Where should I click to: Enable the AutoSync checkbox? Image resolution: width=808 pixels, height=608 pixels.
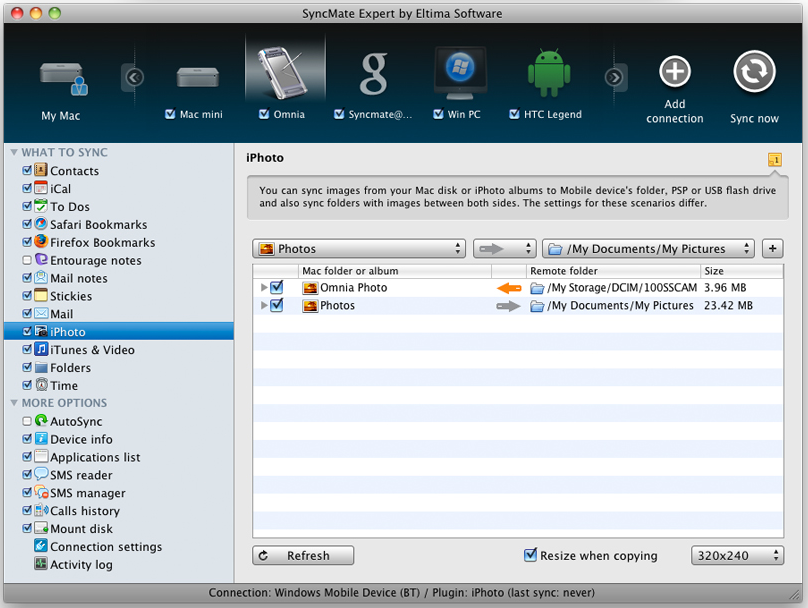[x=28, y=422]
